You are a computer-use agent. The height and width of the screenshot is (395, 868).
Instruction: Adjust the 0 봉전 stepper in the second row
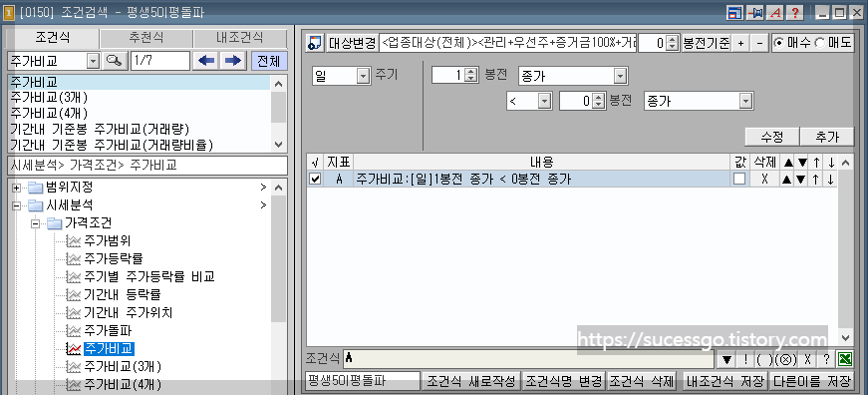click(x=599, y=102)
